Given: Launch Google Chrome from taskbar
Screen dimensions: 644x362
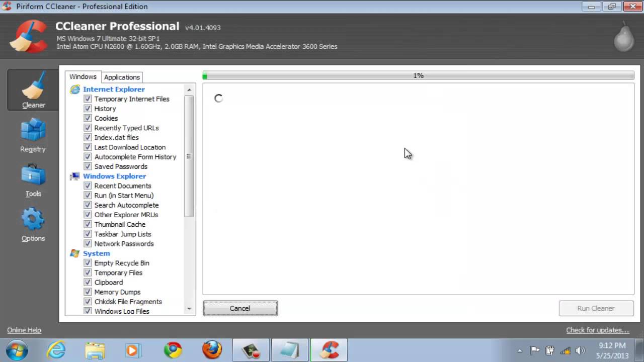Looking at the screenshot, I should [x=173, y=349].
